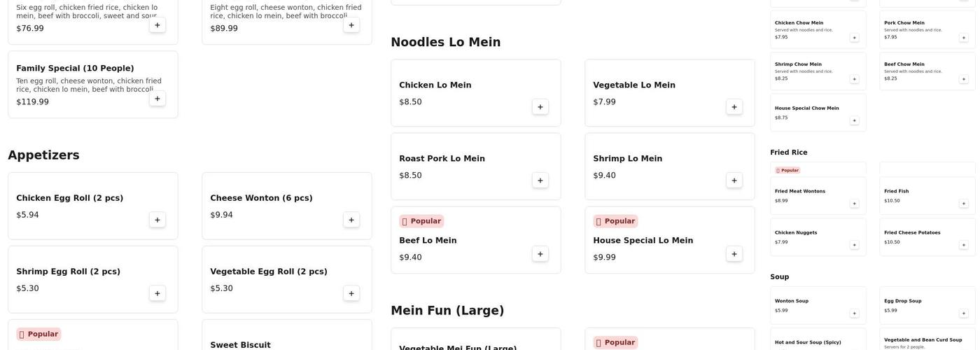Add Egg Drop Soup to order
Viewport: 980px width, 350px height.
[963, 314]
